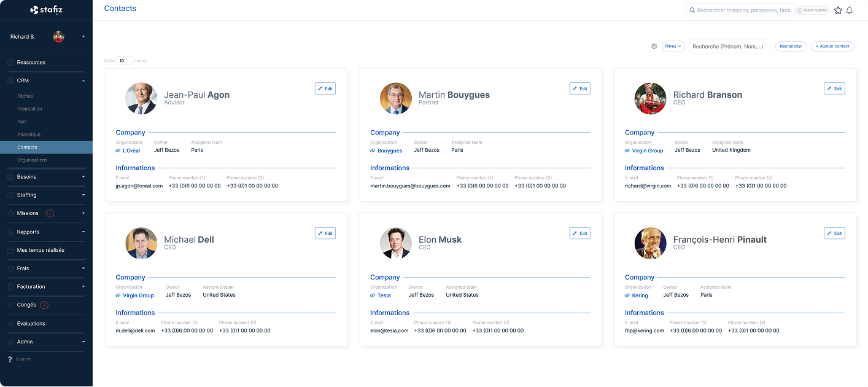Image resolution: width=868 pixels, height=387 pixels.
Task: Click the Show entries number field
Action: point(125,61)
